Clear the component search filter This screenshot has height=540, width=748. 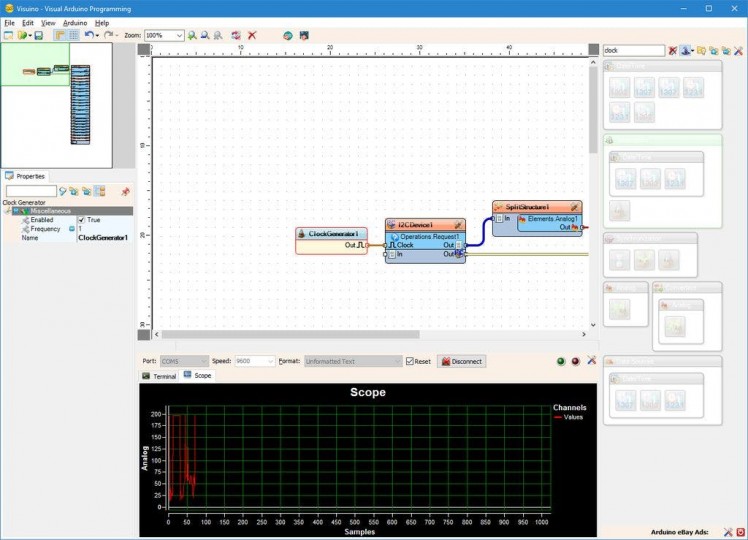click(673, 50)
